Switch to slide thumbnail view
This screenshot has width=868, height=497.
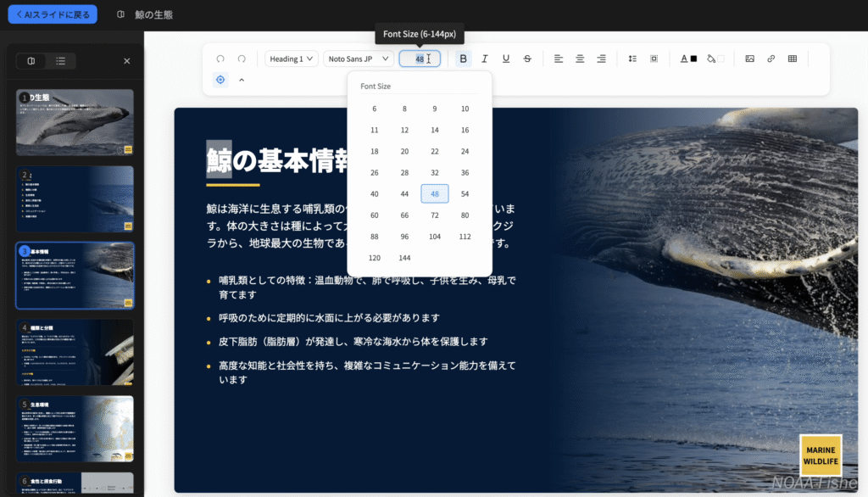[x=31, y=61]
